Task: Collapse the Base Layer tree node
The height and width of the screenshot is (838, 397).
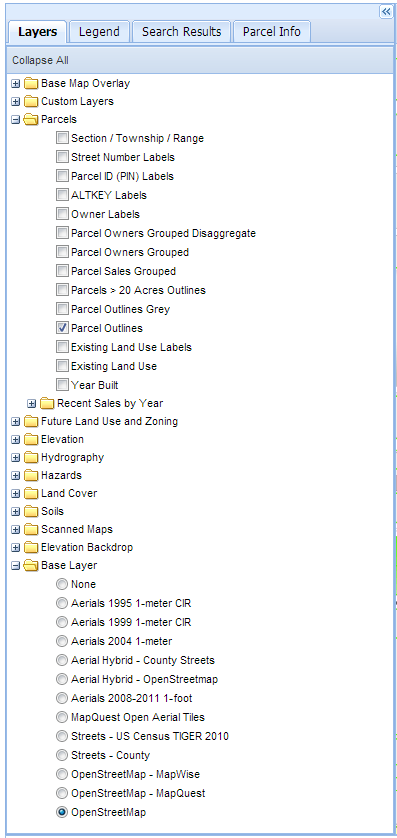Action: (x=15, y=565)
